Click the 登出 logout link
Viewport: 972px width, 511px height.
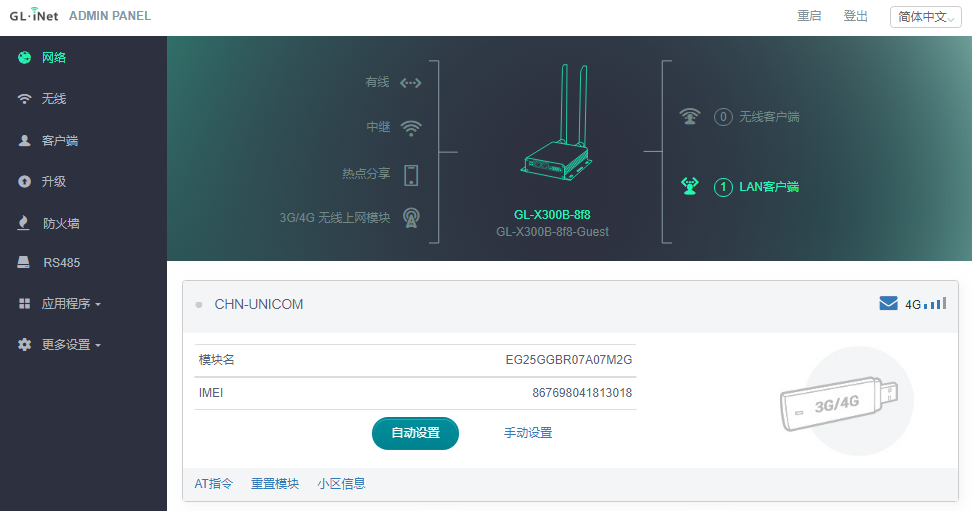click(x=855, y=16)
